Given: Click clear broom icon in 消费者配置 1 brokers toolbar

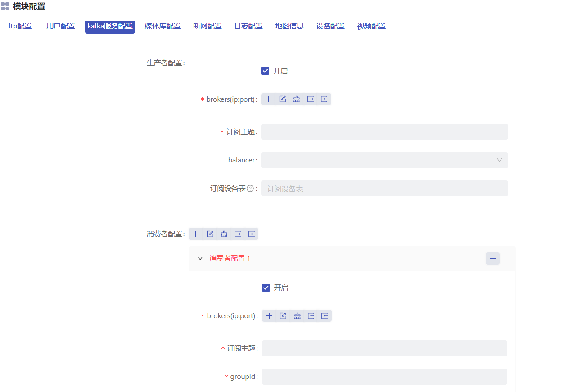Looking at the screenshot, I should click(297, 316).
